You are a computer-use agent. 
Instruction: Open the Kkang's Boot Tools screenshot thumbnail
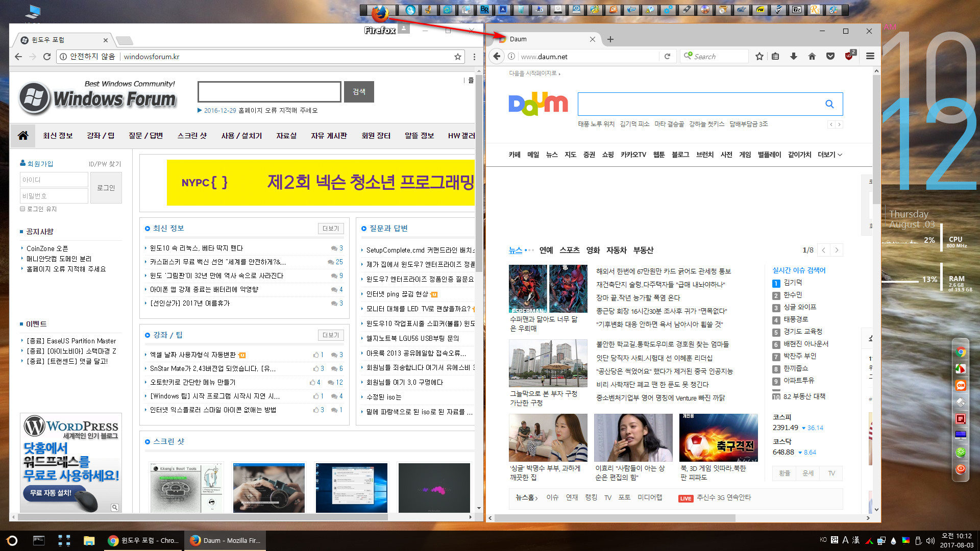(x=186, y=488)
